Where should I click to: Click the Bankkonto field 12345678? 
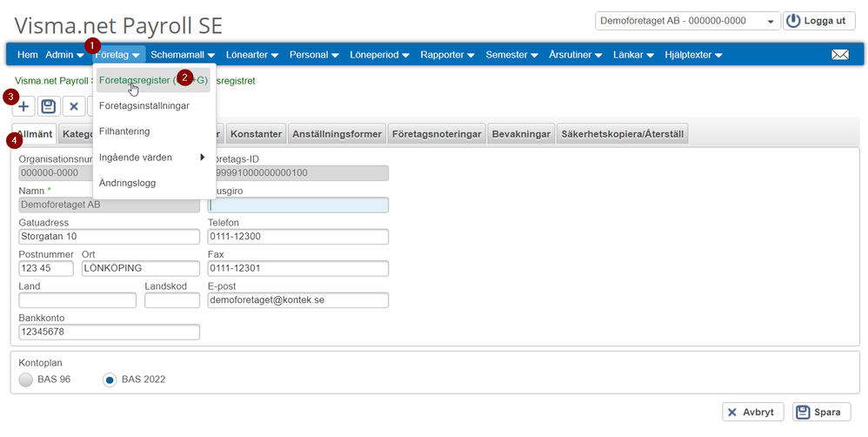click(109, 333)
